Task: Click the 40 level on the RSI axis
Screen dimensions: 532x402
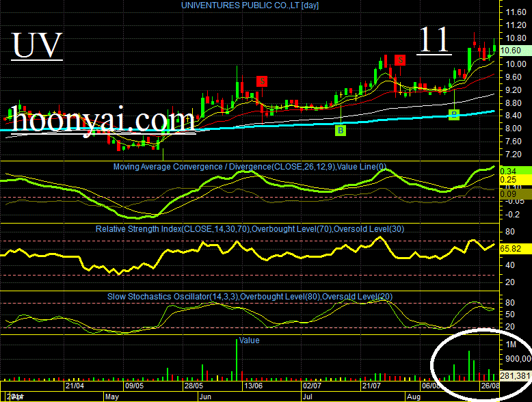Action: (510, 265)
